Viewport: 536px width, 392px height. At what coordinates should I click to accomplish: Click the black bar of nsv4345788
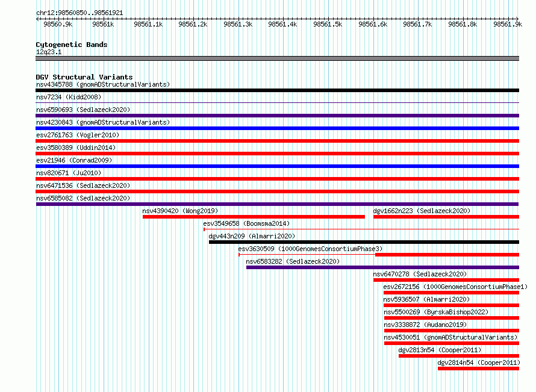point(277,90)
